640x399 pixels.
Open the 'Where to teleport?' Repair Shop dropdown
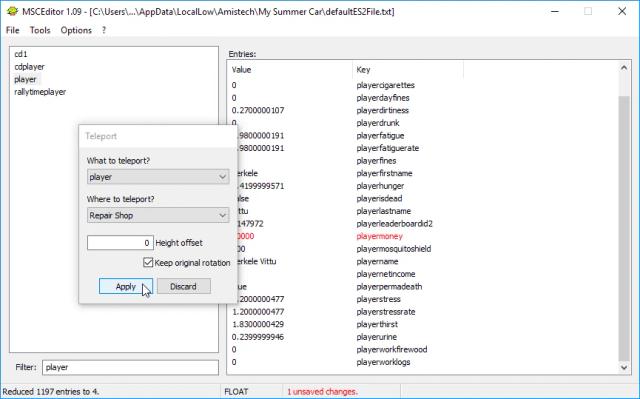[158, 215]
